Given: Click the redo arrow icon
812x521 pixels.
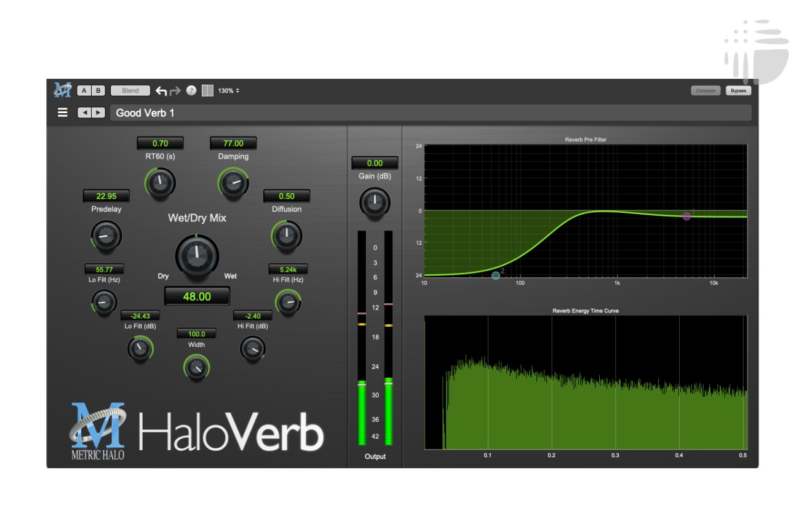Looking at the screenshot, I should (x=175, y=91).
